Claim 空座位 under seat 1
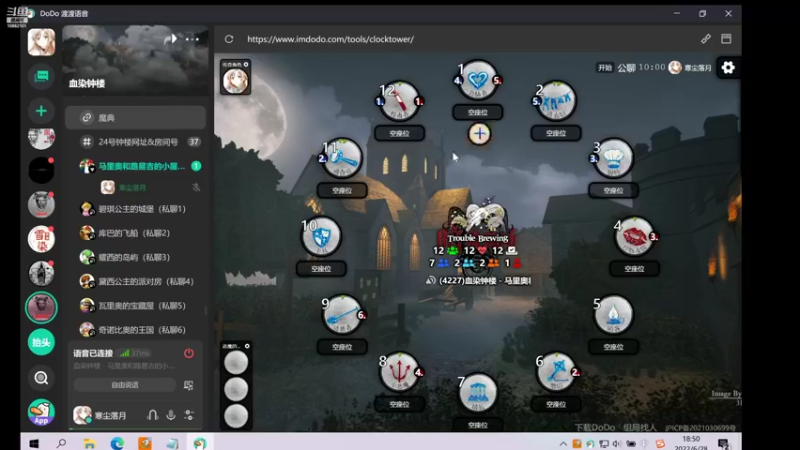 pos(478,112)
